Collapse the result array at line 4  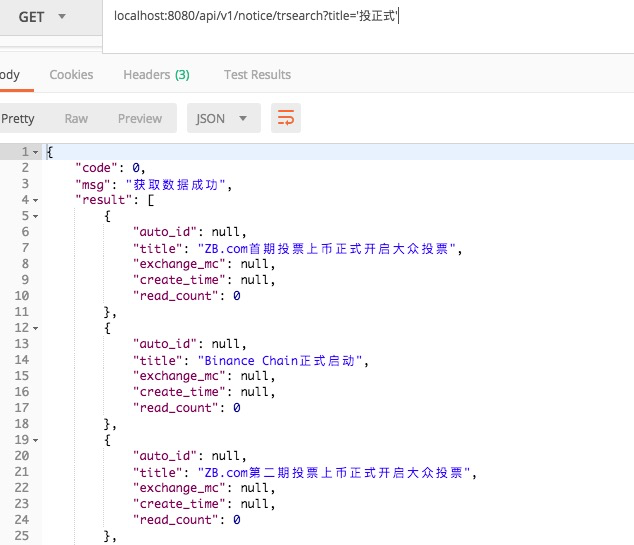pyautogui.click(x=36, y=200)
